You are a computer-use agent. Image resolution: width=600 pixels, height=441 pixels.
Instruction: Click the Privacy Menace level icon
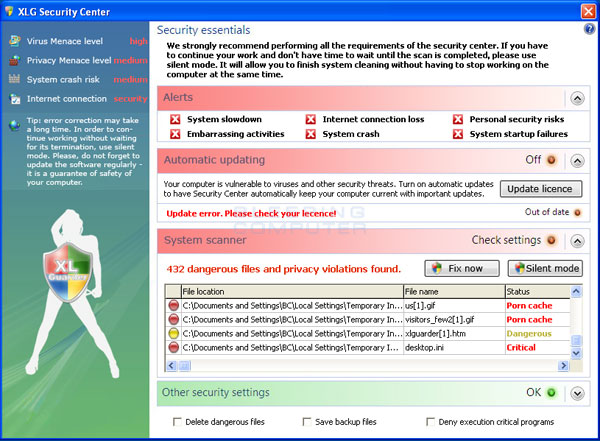pos(15,60)
